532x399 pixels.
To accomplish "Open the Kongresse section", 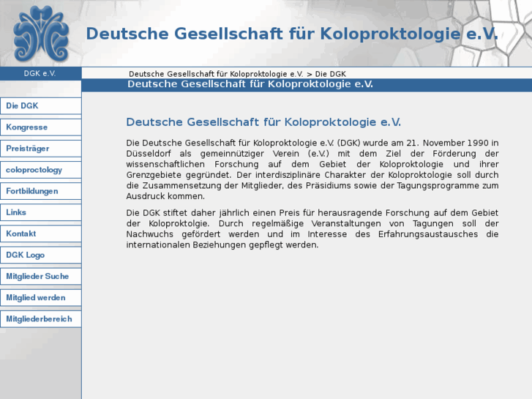I will click(41, 127).
